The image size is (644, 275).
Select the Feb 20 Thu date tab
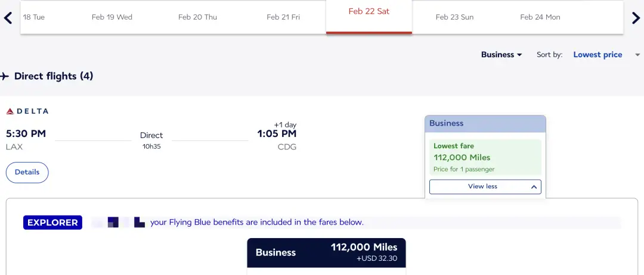point(197,17)
